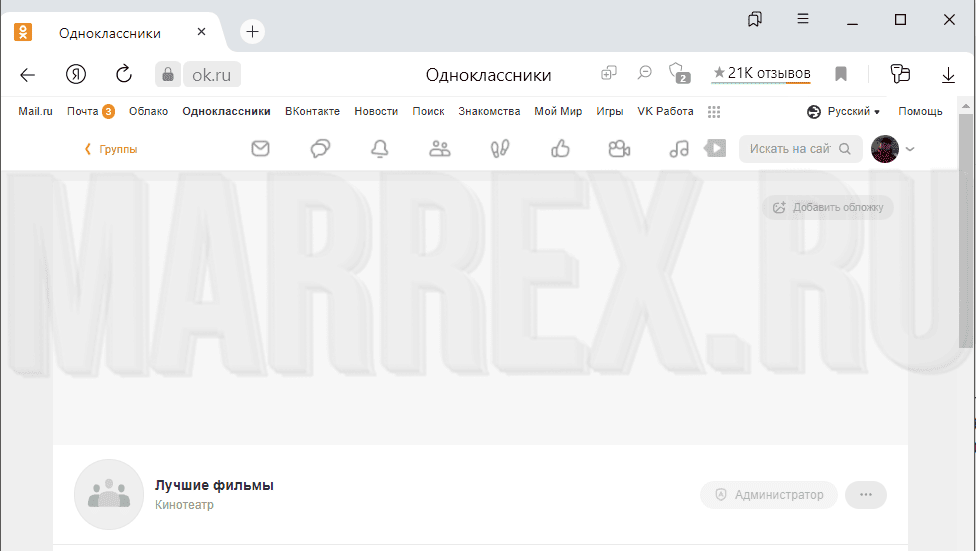Image resolution: width=976 pixels, height=551 pixels.
Task: Open ВКонтакте link
Action: pyautogui.click(x=312, y=111)
